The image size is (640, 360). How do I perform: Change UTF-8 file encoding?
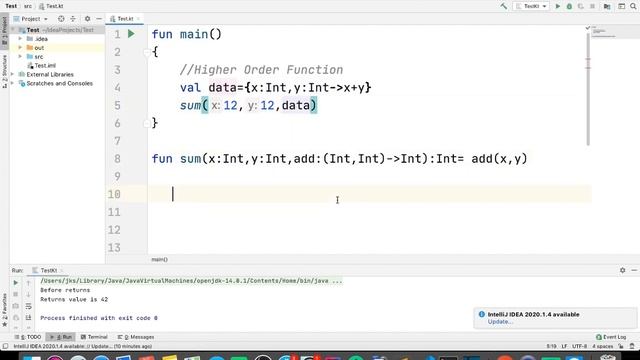(579, 347)
